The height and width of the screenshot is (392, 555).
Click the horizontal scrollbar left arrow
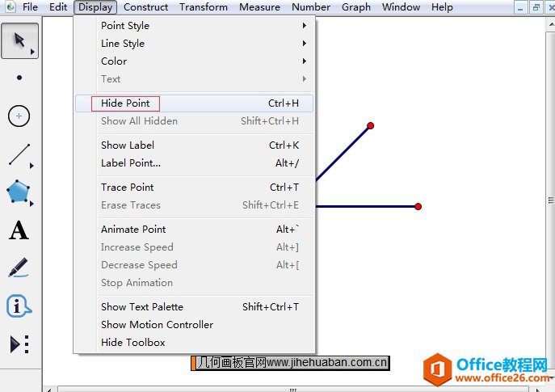point(49,390)
